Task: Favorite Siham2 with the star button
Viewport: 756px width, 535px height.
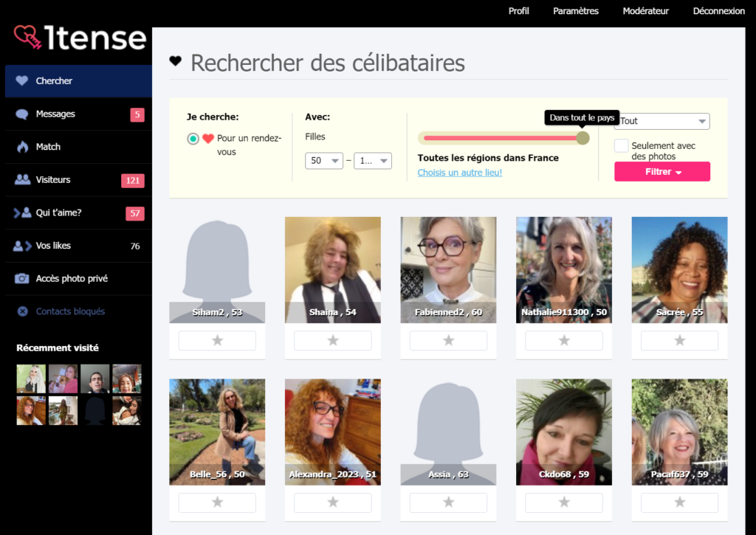Action: (x=217, y=341)
